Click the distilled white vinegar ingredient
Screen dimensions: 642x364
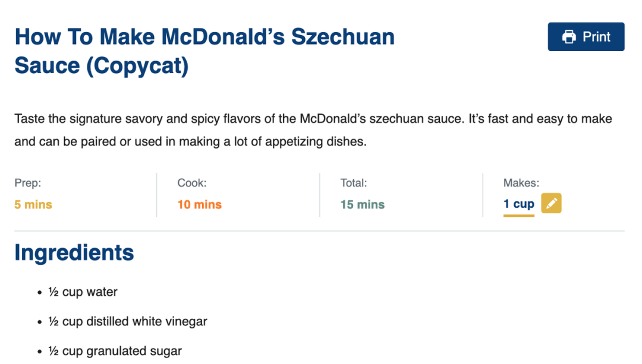[x=128, y=321]
